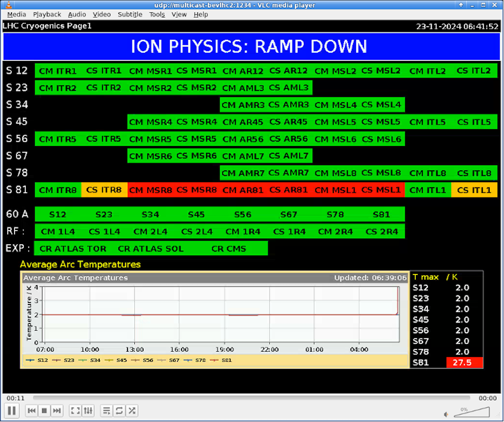Click the red CS AR81 cell
The height and width of the screenshot is (422, 504).
[x=289, y=190]
